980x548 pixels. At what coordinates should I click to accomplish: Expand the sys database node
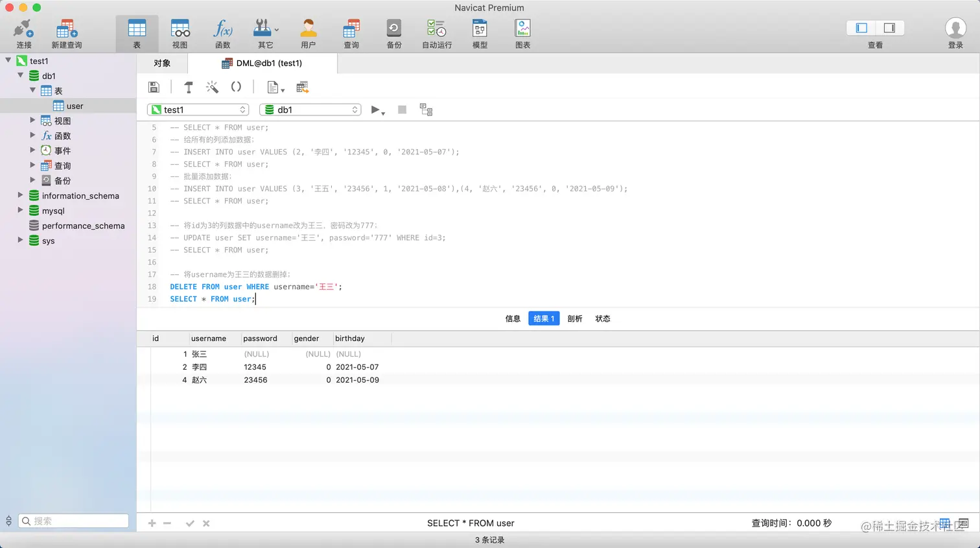coord(21,240)
